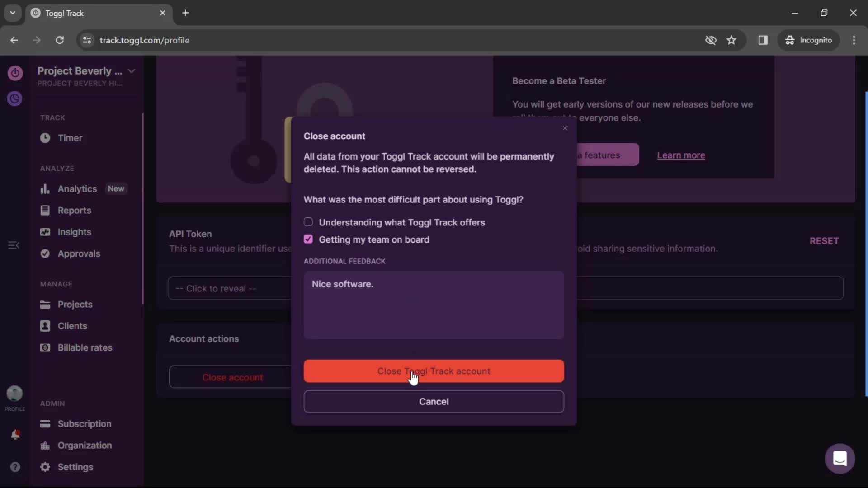868x488 pixels.
Task: Select Organization under Admin section
Action: point(85,445)
